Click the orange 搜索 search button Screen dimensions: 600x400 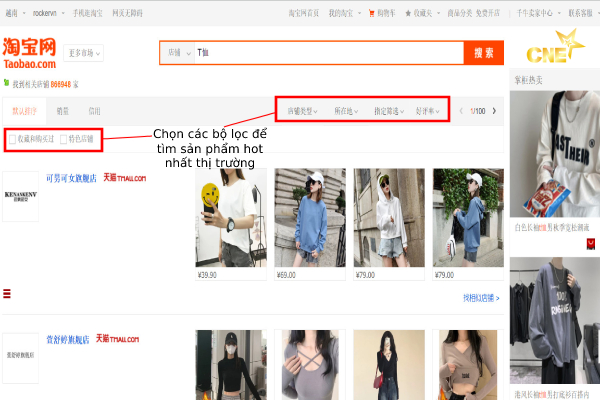coord(484,53)
